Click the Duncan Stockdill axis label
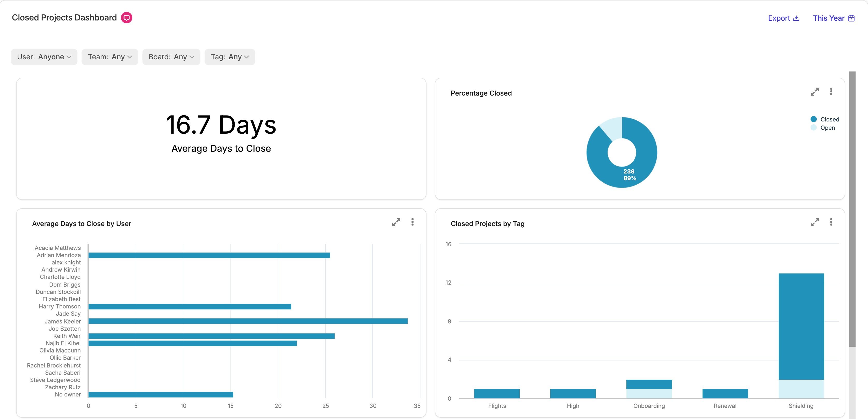868x419 pixels. 58,292
